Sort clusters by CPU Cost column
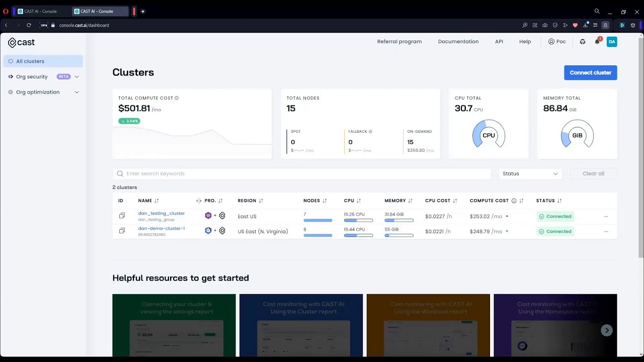The image size is (644, 362). [x=455, y=201]
